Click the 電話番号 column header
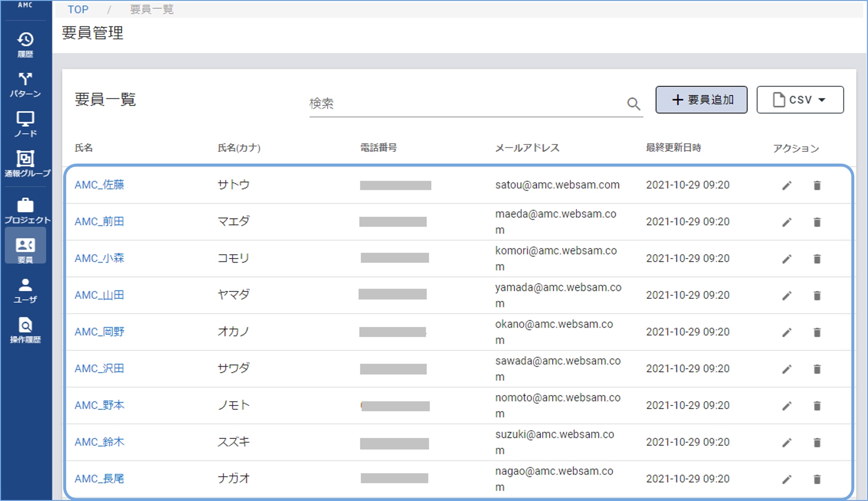Screen dimensions: 868x501 tap(378, 147)
